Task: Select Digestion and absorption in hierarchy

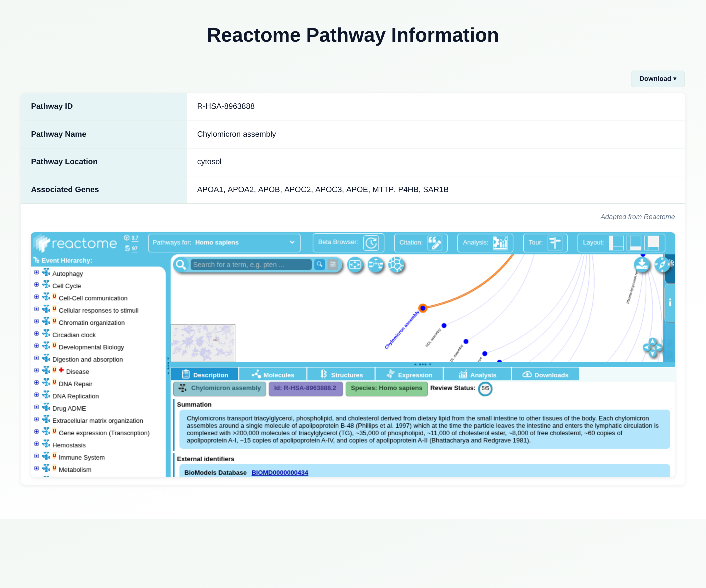Action: coord(88,359)
